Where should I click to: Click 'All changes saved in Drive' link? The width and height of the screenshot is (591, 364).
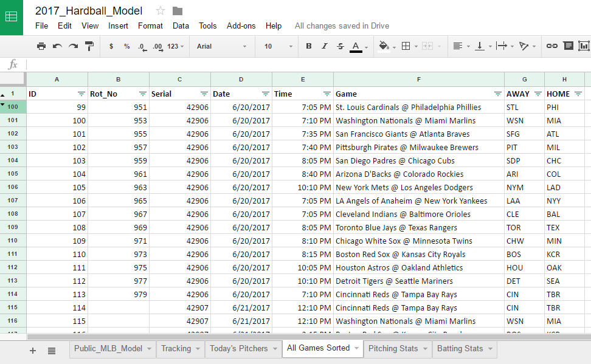[342, 26]
